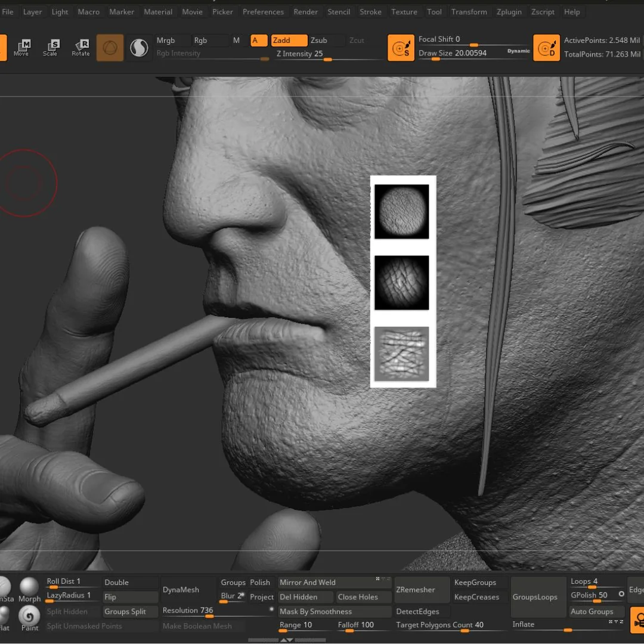Select the Move transform tool

[x=21, y=48]
